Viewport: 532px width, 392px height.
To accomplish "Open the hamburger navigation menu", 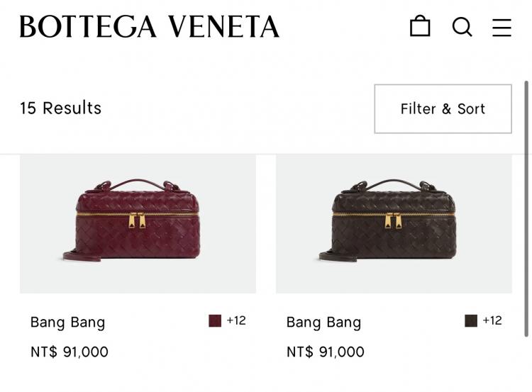I will [501, 27].
